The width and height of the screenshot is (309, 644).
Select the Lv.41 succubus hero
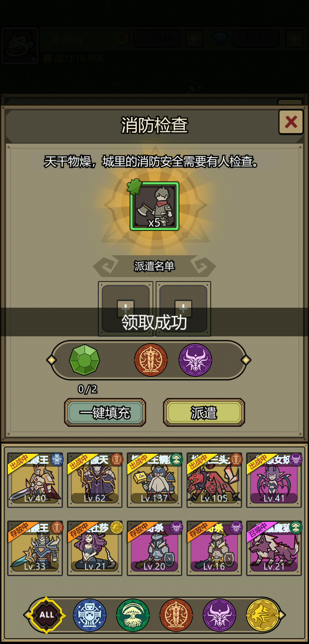274,480
